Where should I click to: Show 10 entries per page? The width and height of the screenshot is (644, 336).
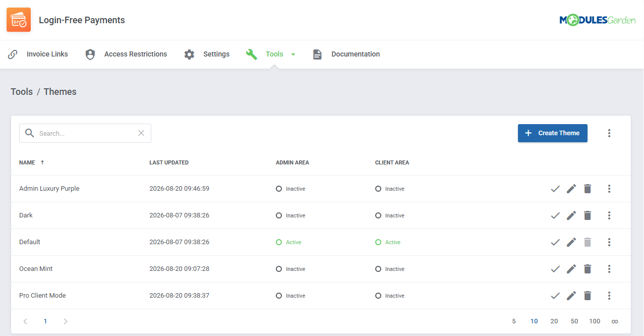pyautogui.click(x=534, y=321)
